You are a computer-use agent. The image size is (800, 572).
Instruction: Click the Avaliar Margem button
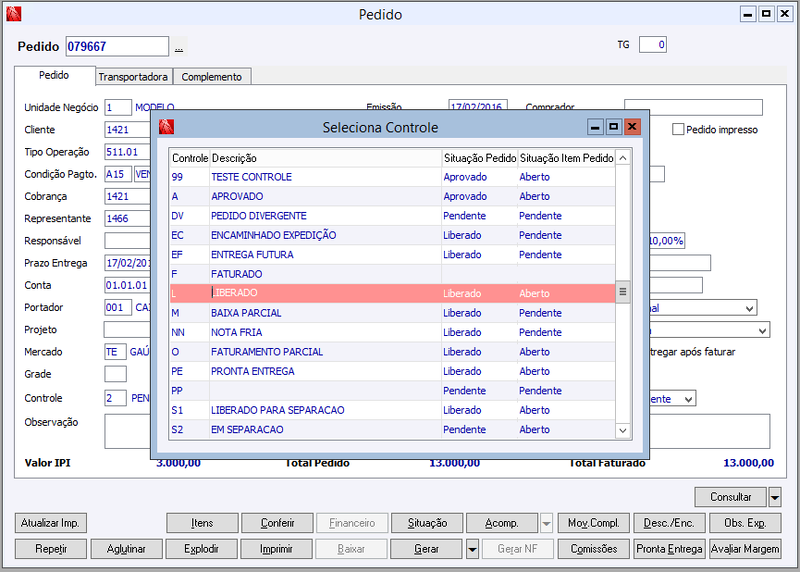click(745, 549)
